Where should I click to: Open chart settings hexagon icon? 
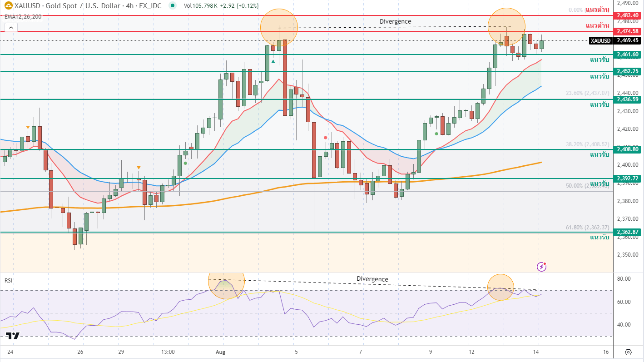point(628,352)
